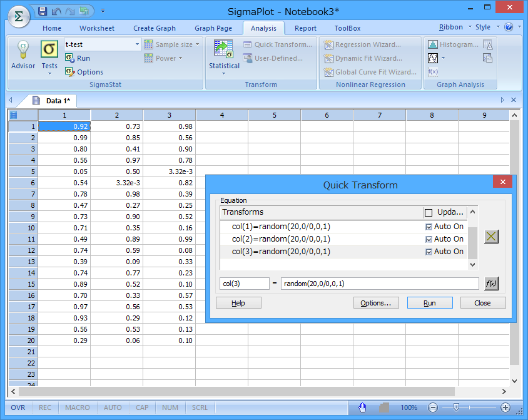Select row 21 header in worksheet
This screenshot has width=528, height=420.
[23, 352]
